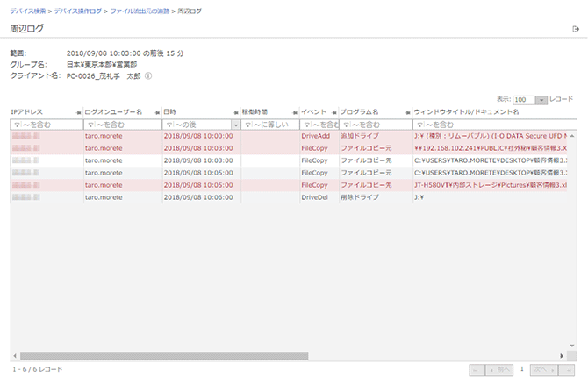Open デバイス操作ログ breadcrumb link
Viewport: 588px width, 378px height.
tap(78, 9)
